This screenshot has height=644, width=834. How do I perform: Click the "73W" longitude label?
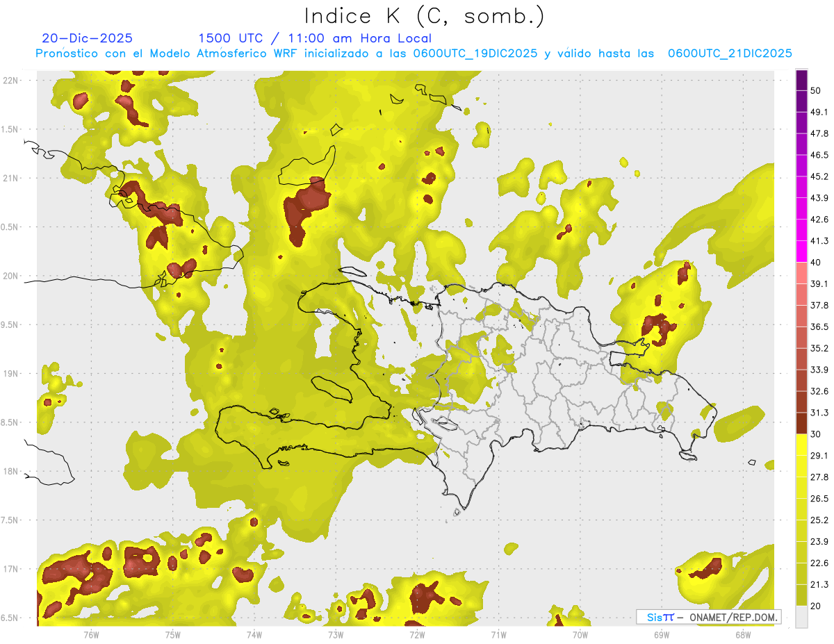[336, 634]
